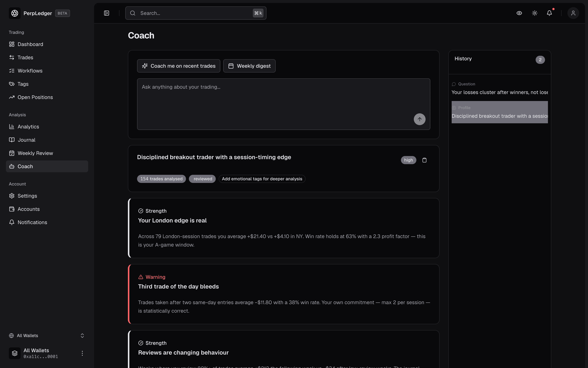Navigate to Tags

(x=47, y=84)
